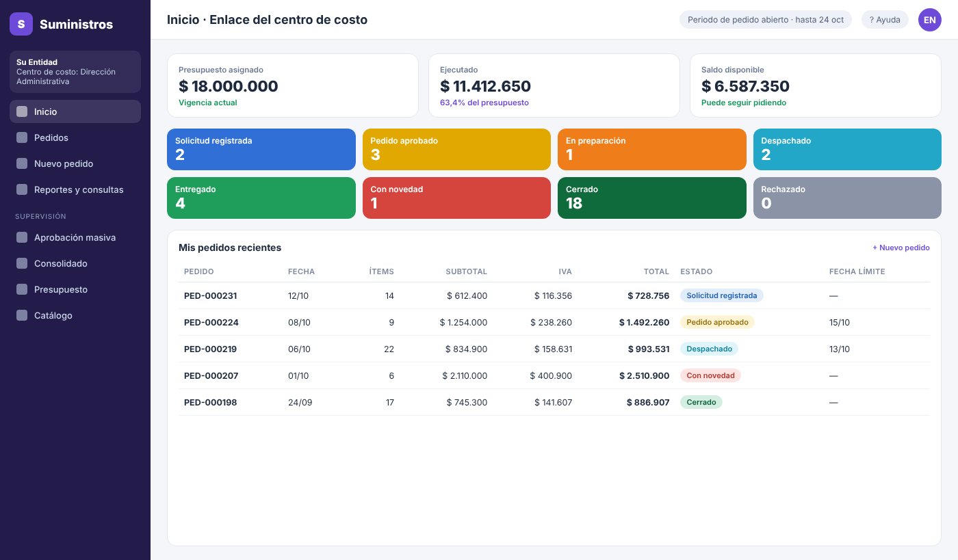This screenshot has height=560, width=958.
Task: Open the Pedidos sidebar item
Action: (75, 137)
